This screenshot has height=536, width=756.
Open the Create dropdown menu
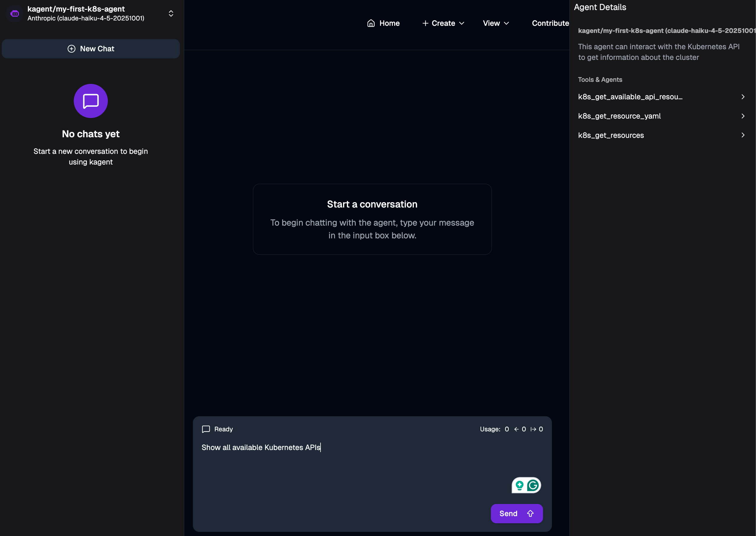(443, 23)
